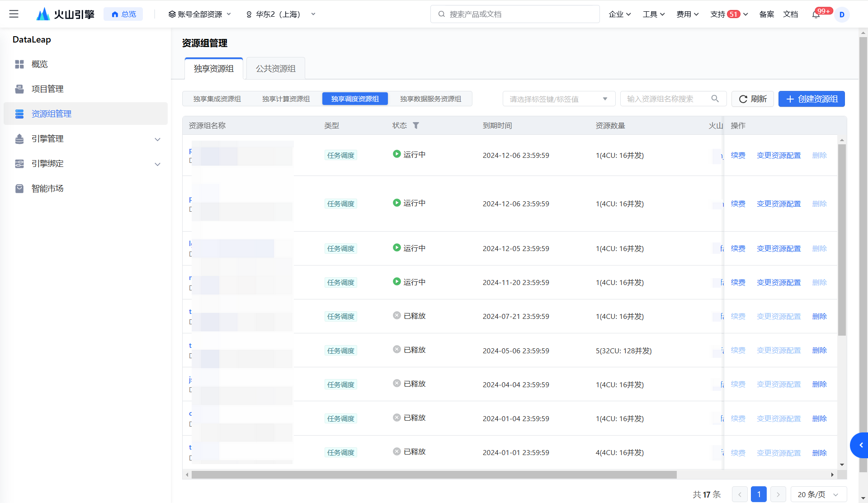The height and width of the screenshot is (503, 868).
Task: Click 续费 for the 2024-11-20 row
Action: pyautogui.click(x=738, y=282)
